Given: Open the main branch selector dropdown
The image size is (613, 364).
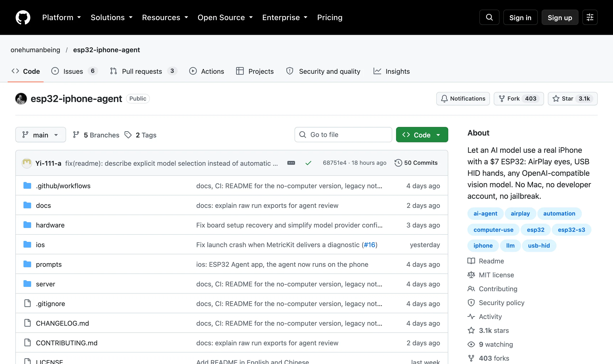Looking at the screenshot, I should 41,135.
